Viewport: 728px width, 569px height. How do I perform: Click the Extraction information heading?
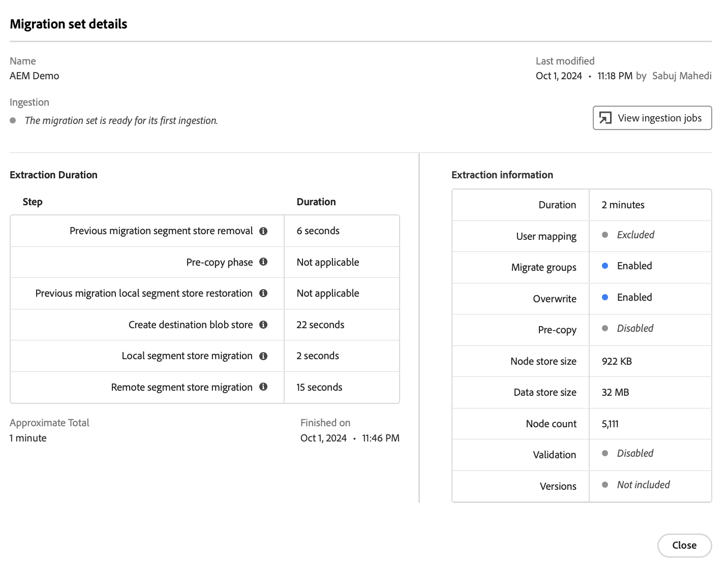click(502, 175)
